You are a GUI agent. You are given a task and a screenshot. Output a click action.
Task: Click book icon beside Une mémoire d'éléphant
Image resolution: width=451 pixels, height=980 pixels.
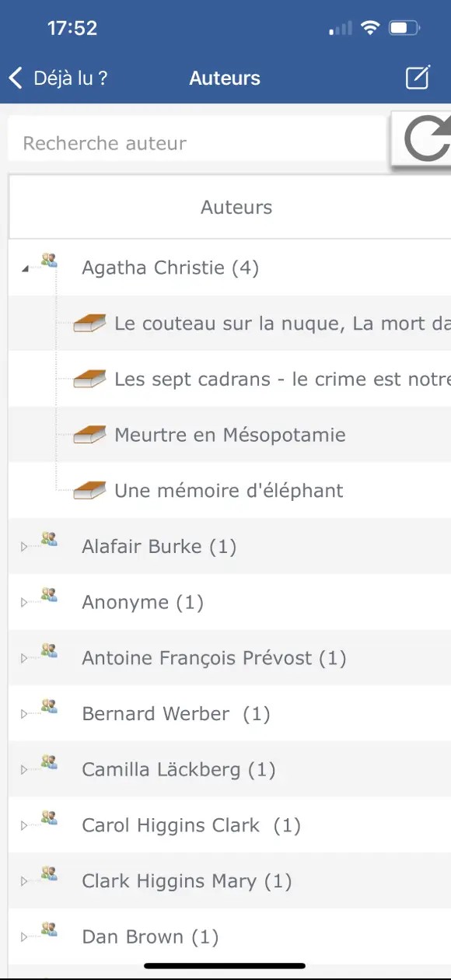pyautogui.click(x=89, y=491)
